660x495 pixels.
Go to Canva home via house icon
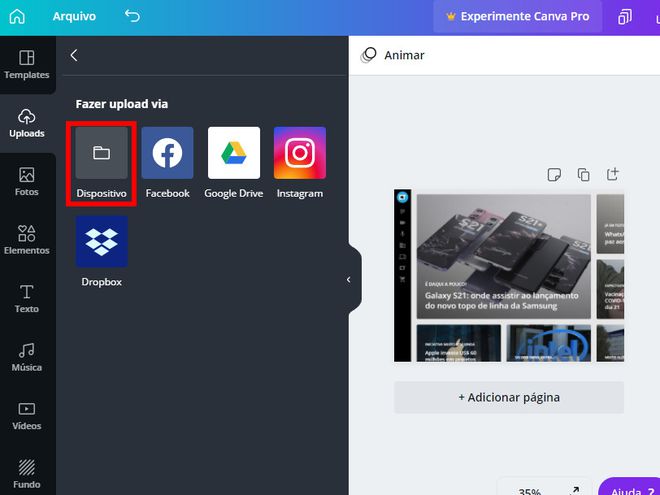click(17, 16)
